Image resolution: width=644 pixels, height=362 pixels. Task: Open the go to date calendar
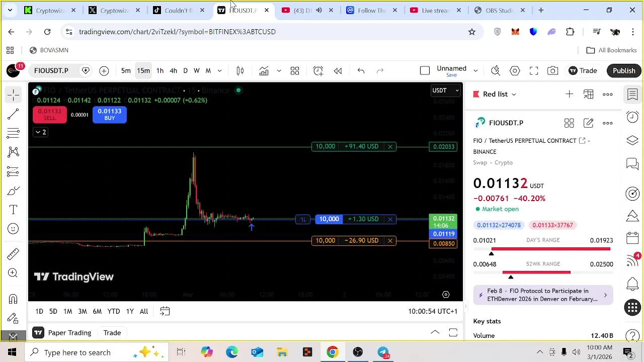(x=165, y=312)
